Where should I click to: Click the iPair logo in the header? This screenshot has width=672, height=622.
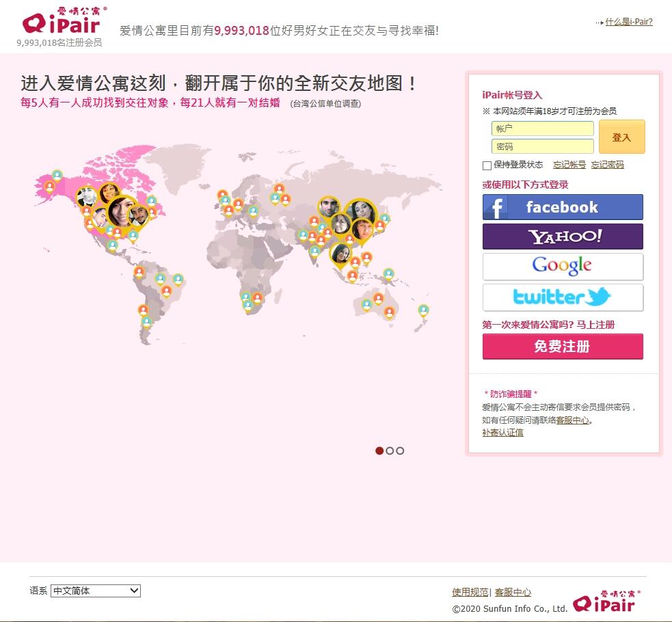(64, 20)
